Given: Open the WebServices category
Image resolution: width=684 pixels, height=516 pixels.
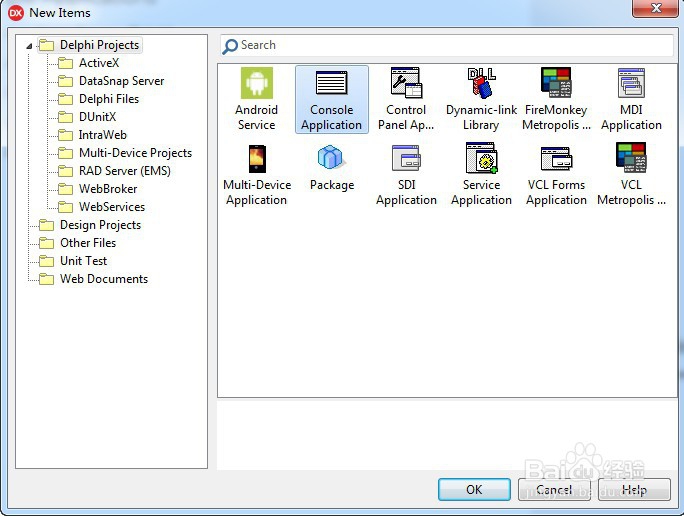Looking at the screenshot, I should tap(102, 207).
